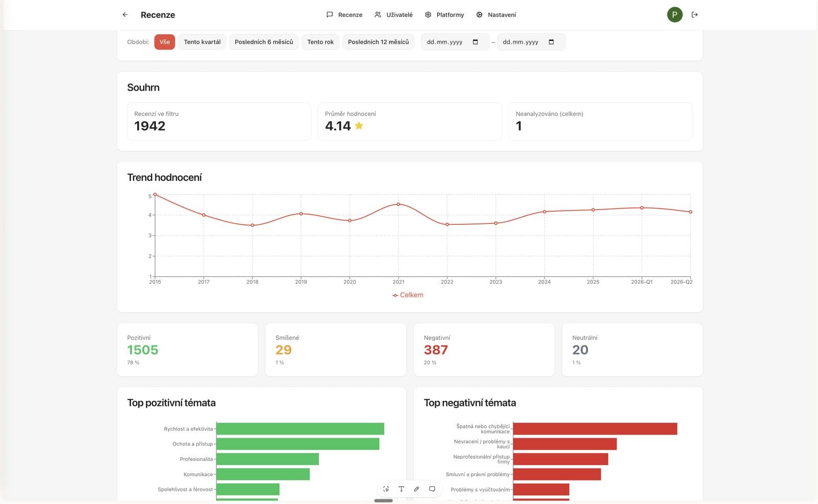Click the Uživatelé people icon

[x=378, y=15]
